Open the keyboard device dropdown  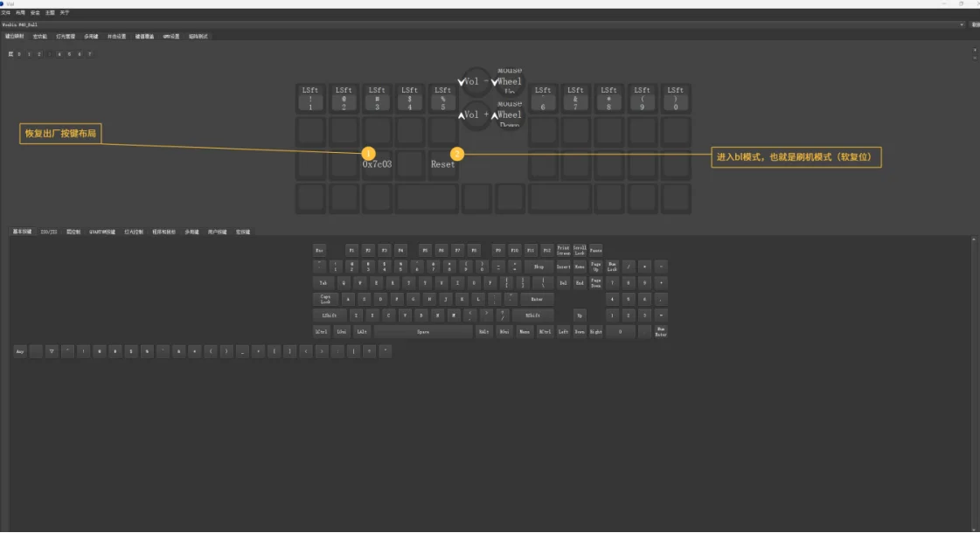(x=962, y=24)
